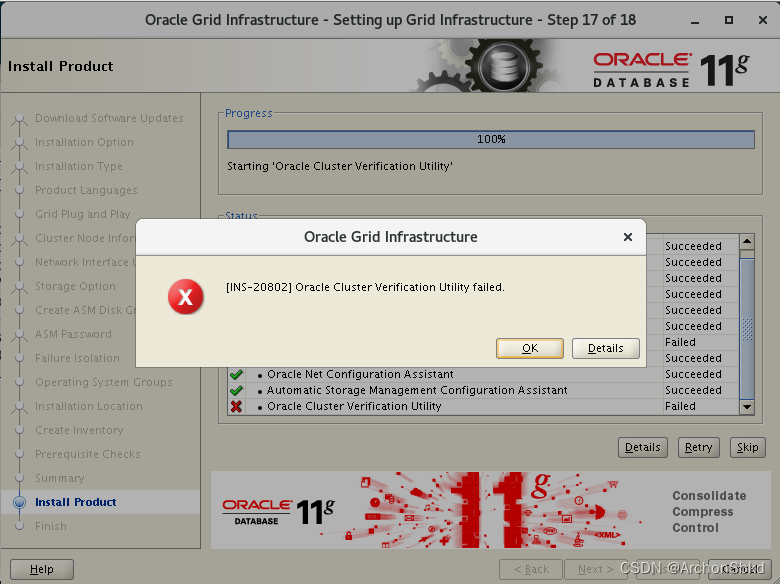Click the Summary step bullet icon

(19, 478)
